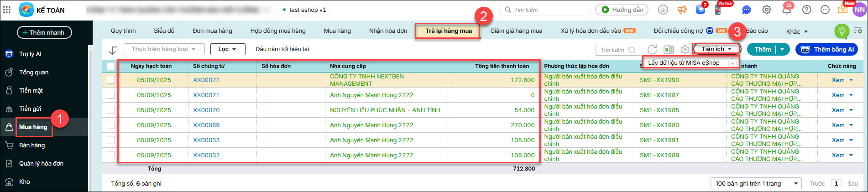Click the table search Tìm kiếm field
The height and width of the screenshot is (192, 868).
pos(613,50)
